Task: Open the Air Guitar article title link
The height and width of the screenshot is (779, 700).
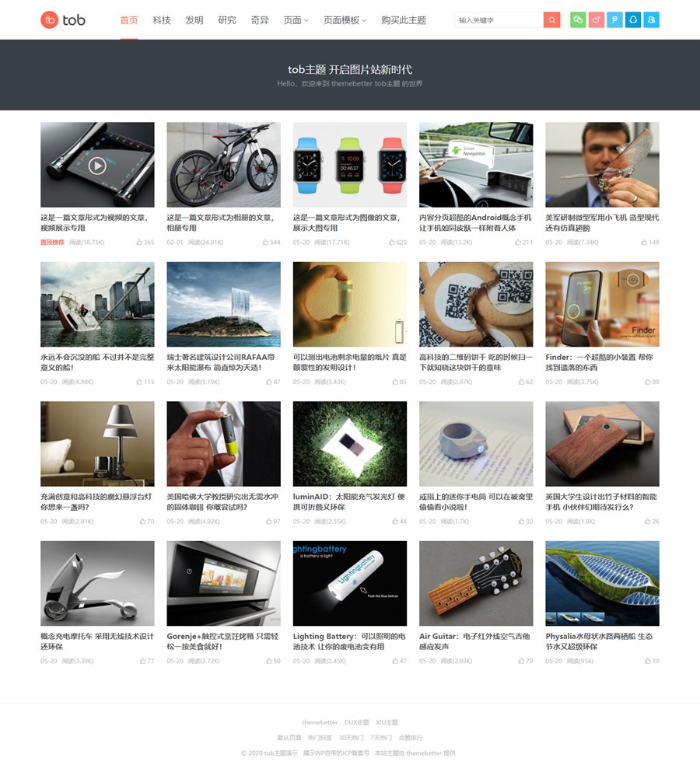Action: click(474, 641)
